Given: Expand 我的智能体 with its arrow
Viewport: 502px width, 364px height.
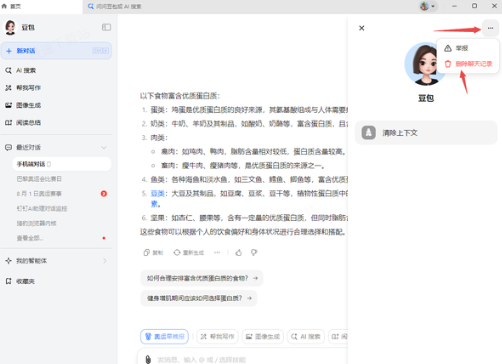Looking at the screenshot, I should pos(105,261).
